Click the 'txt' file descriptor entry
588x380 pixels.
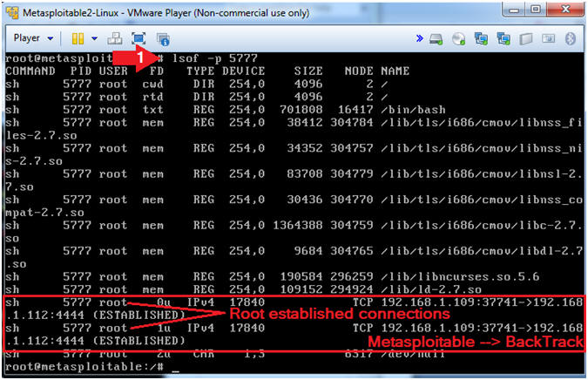point(152,110)
